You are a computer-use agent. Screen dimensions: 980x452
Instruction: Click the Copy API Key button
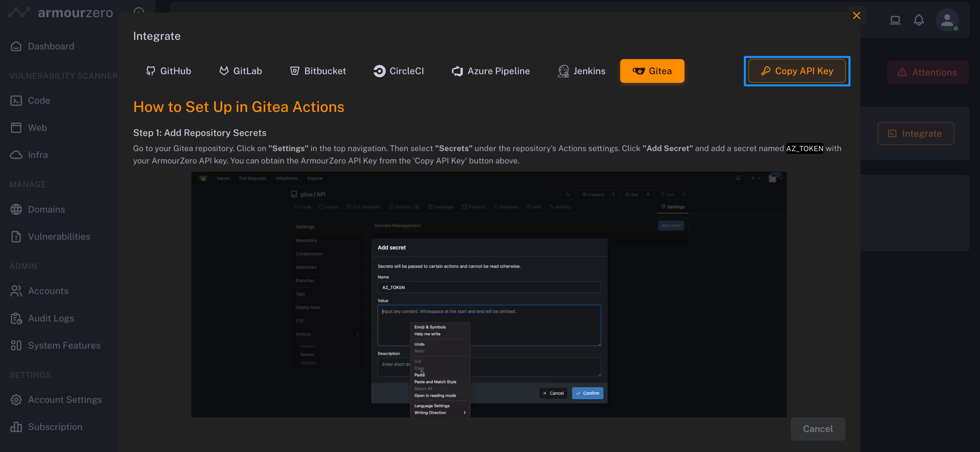797,71
